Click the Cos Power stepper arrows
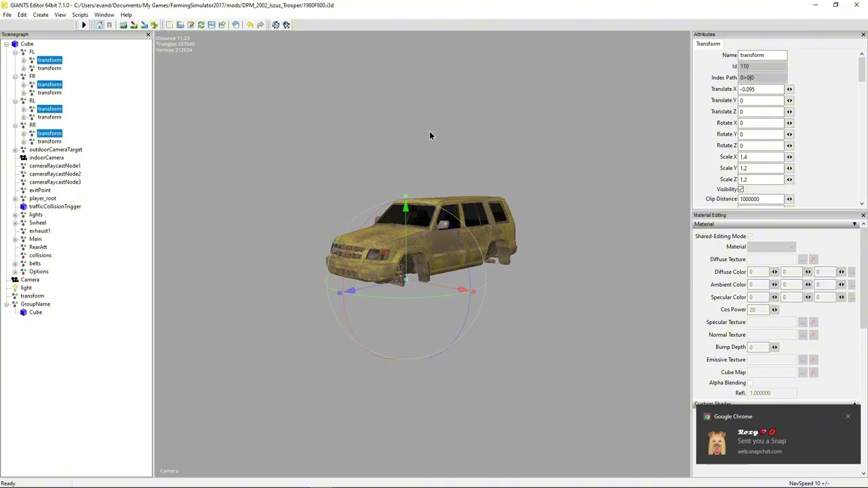Viewport: 868px width, 488px height. pyautogui.click(x=774, y=310)
